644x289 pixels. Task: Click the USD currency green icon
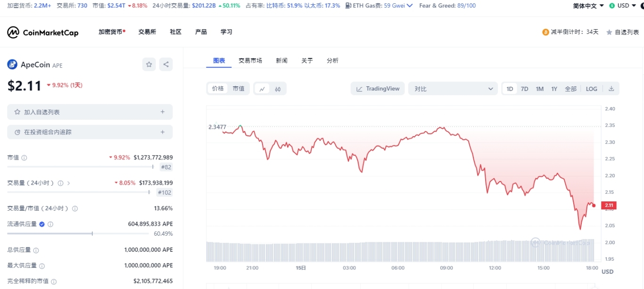pos(612,6)
